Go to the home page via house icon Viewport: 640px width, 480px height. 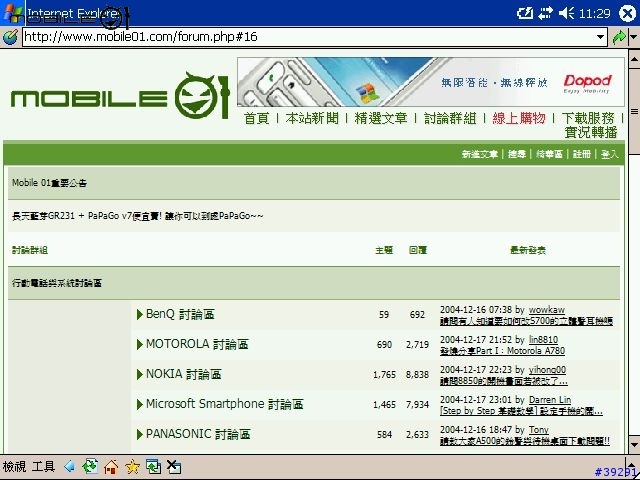[111, 466]
